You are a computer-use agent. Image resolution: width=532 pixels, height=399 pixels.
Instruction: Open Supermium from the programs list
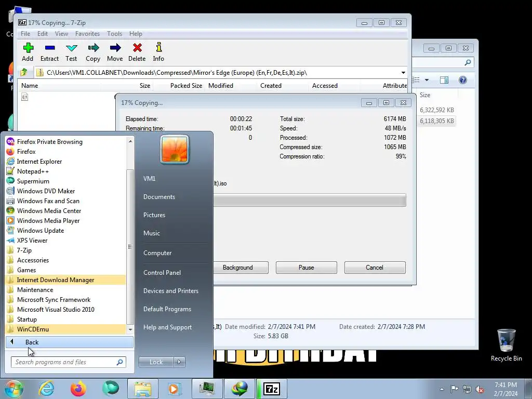point(33,181)
